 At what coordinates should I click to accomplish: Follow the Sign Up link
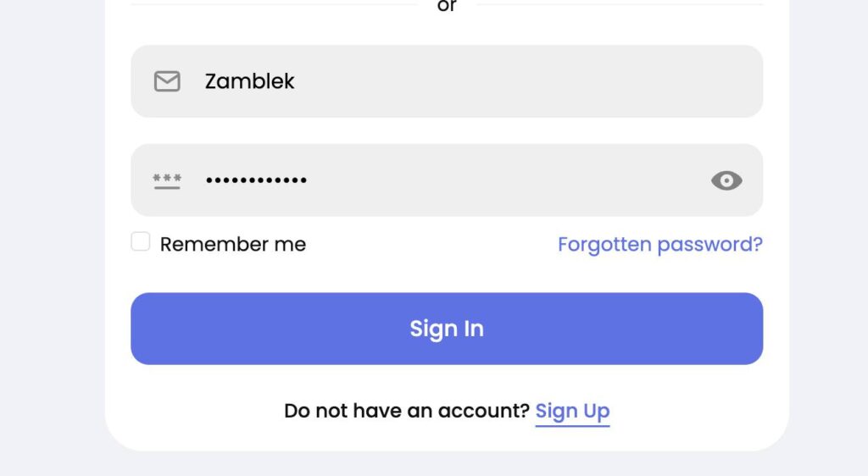572,411
